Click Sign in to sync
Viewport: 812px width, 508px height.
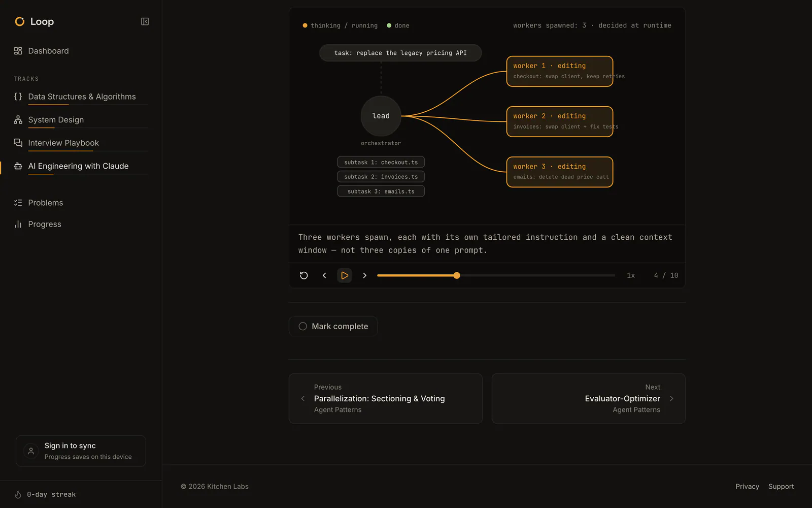click(81, 451)
